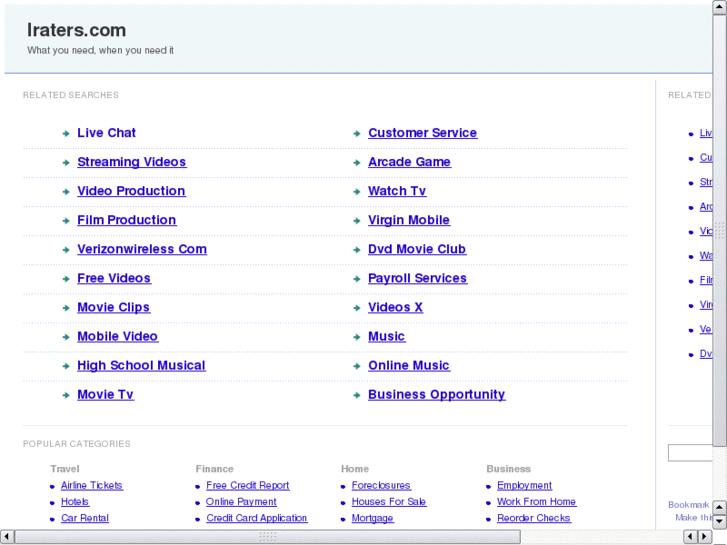Click the arrow bullet beside Business Opportunity
727x545 pixels.
coord(357,396)
